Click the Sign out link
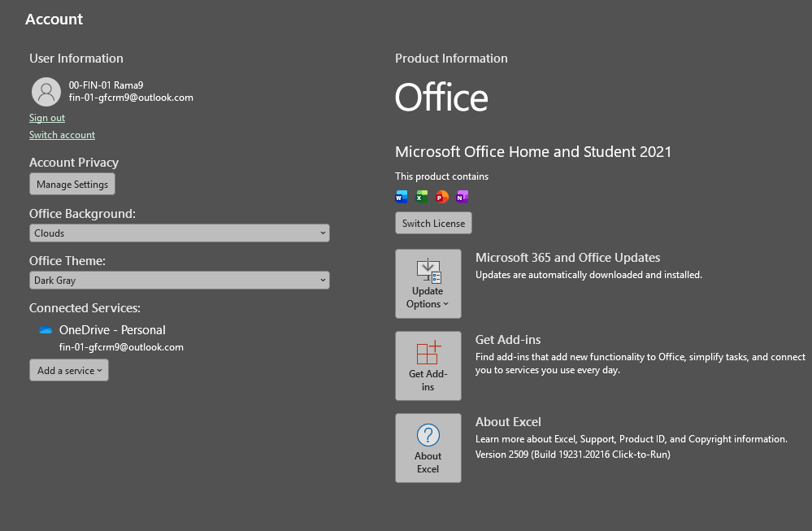The width and height of the screenshot is (812, 531). [47, 118]
